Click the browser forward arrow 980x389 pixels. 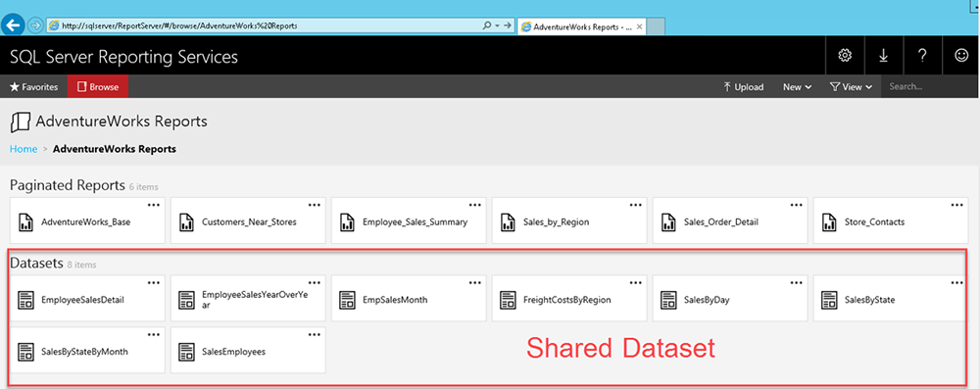[35, 25]
